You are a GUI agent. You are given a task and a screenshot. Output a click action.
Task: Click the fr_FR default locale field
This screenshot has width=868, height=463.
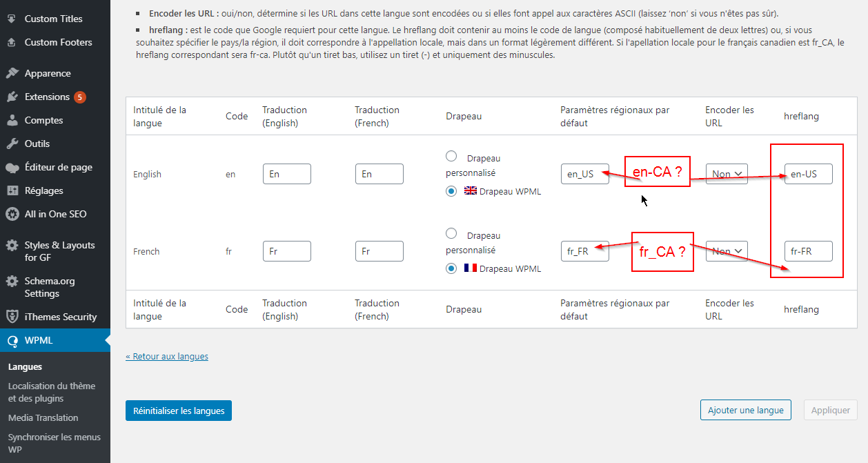click(585, 251)
